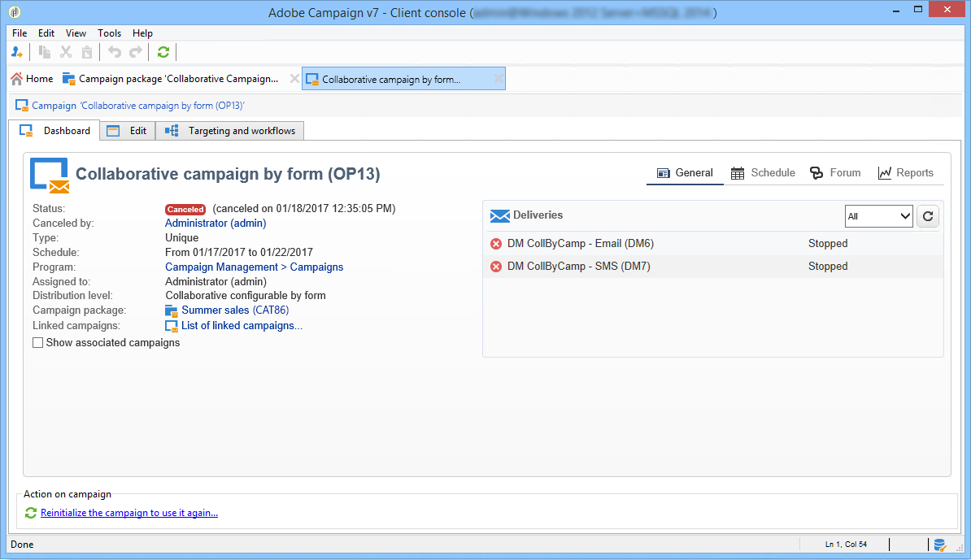
Task: Click the Campaign package tab icon
Action: tap(69, 79)
